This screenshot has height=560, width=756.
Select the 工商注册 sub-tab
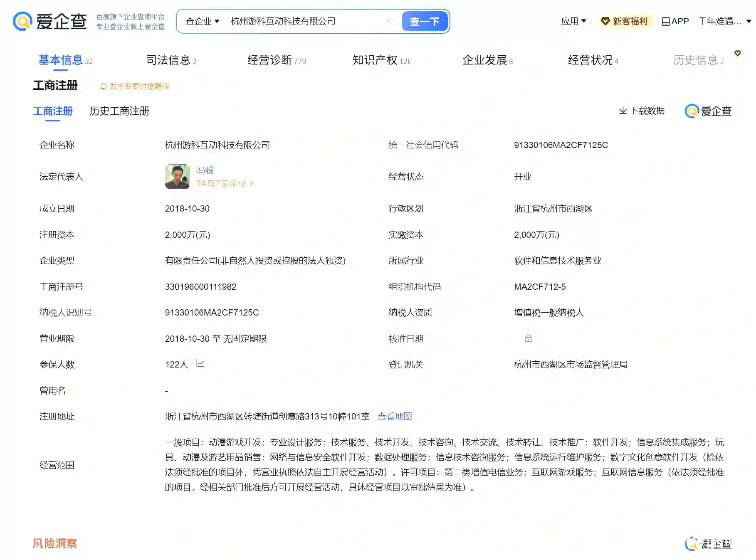pyautogui.click(x=53, y=111)
